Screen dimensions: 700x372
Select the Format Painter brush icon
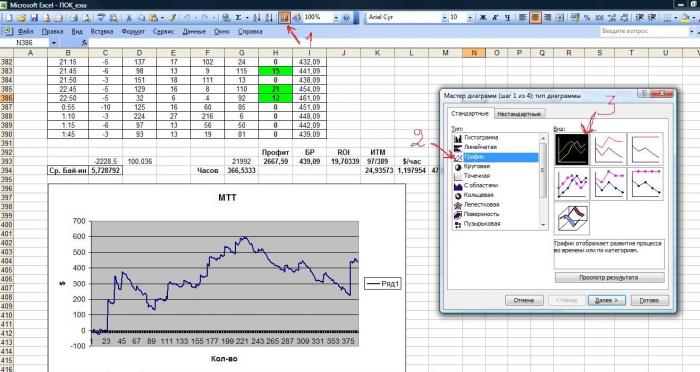[x=172, y=18]
